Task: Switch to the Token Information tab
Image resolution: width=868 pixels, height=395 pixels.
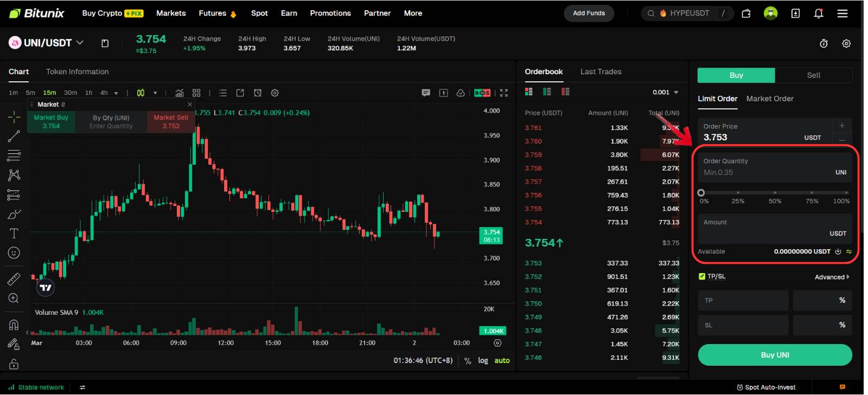Action: point(77,72)
